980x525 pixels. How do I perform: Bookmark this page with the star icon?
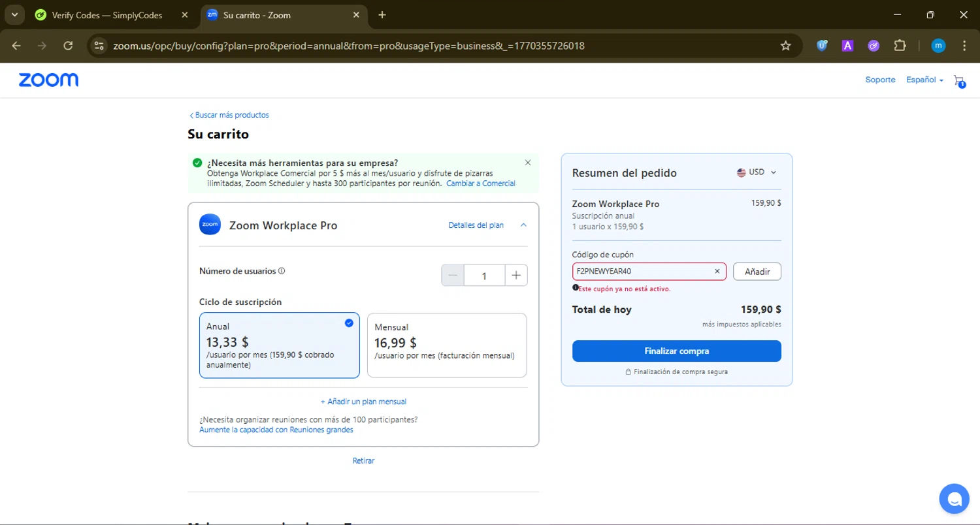pyautogui.click(x=785, y=46)
